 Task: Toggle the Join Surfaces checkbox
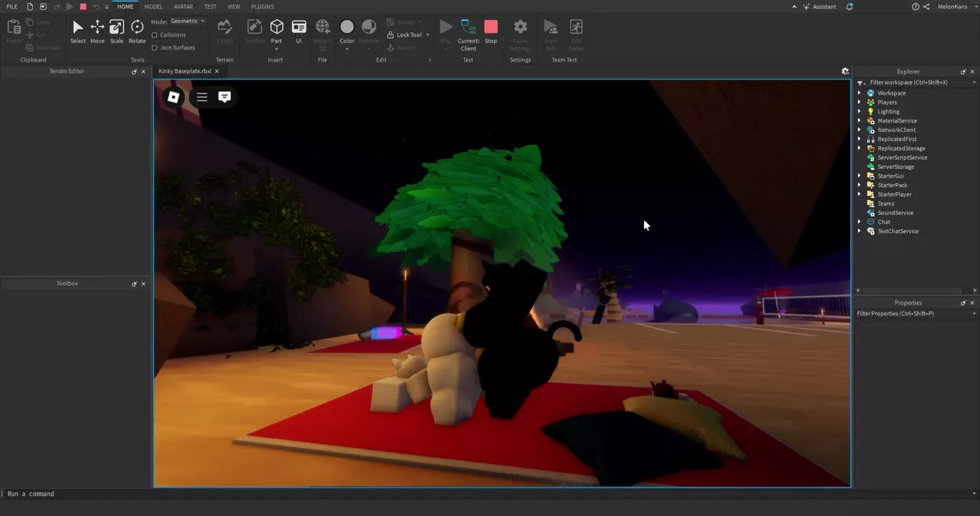[155, 47]
